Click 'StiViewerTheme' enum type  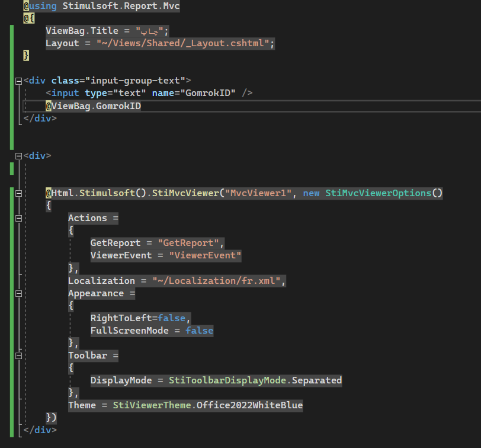152,405
